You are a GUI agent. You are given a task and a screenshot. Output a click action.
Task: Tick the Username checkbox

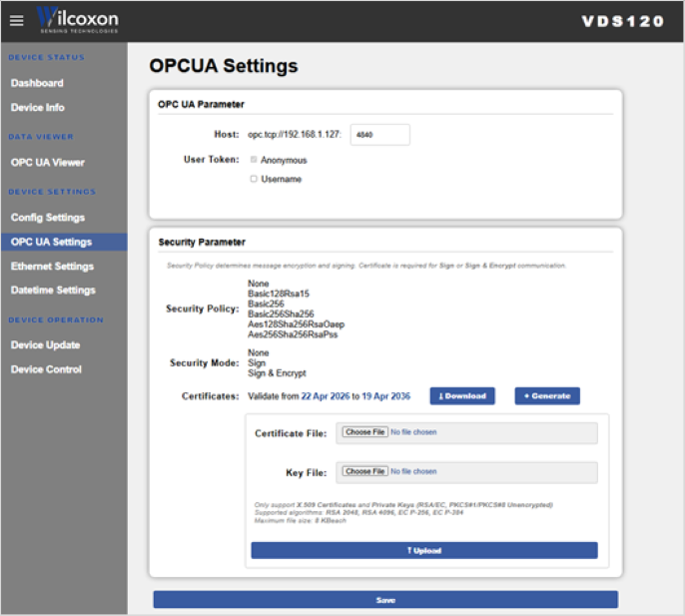point(254,179)
